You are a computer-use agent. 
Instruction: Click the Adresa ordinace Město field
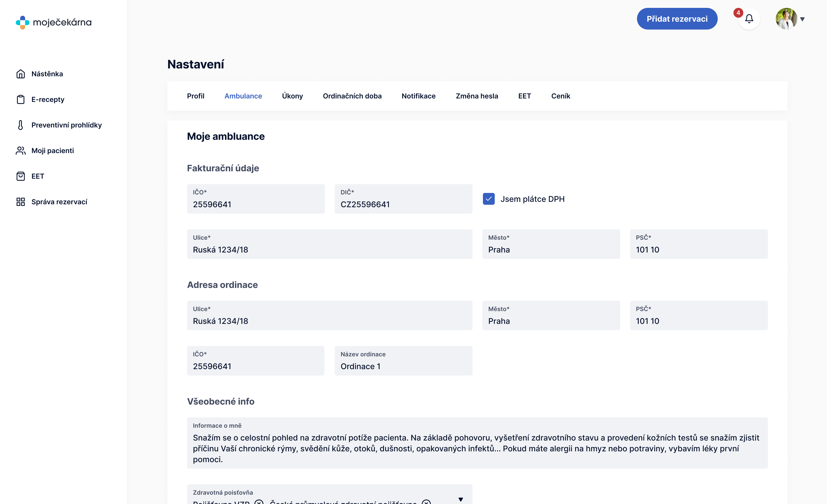[551, 315]
